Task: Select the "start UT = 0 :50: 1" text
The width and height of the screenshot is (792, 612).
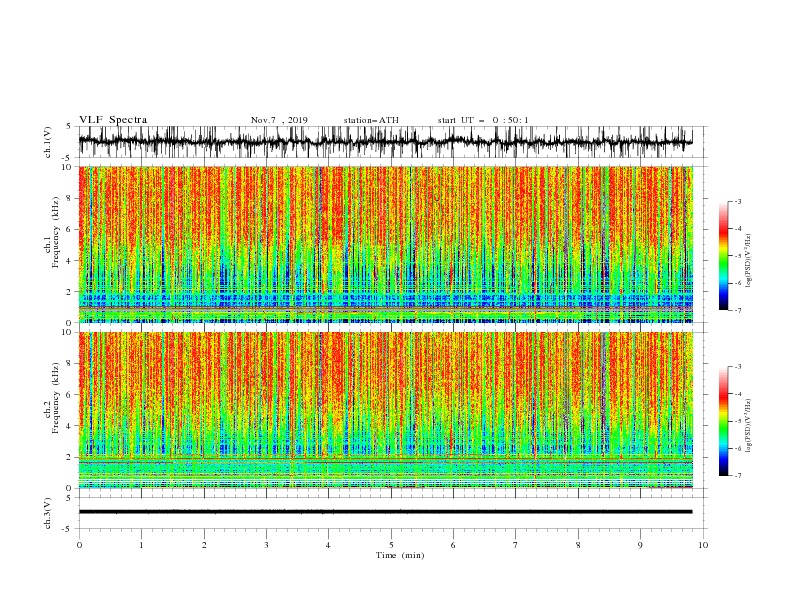Action: coord(483,120)
